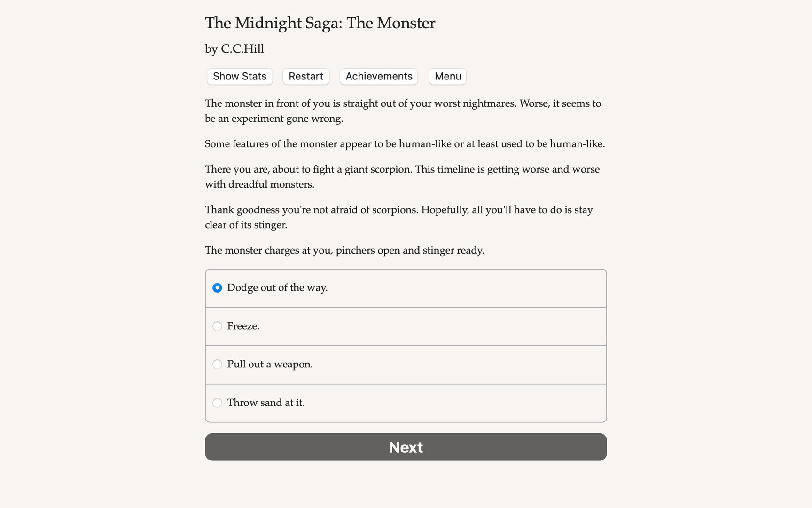Click the paragraph starting 'Thank goodness'
Viewport: 812px width, 508px height.
(398, 217)
